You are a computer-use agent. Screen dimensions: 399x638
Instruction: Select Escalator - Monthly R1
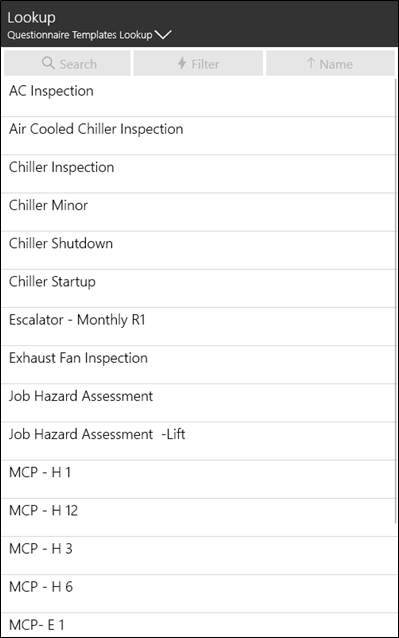point(198,327)
